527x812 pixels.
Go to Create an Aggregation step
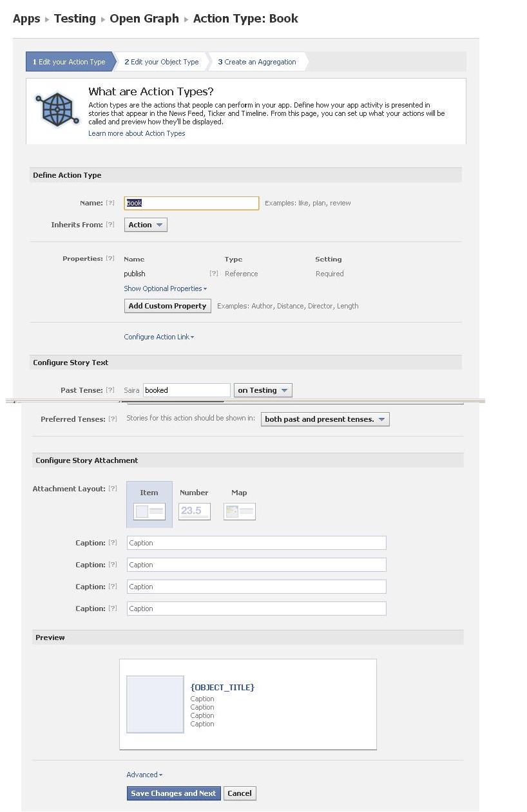pos(257,62)
